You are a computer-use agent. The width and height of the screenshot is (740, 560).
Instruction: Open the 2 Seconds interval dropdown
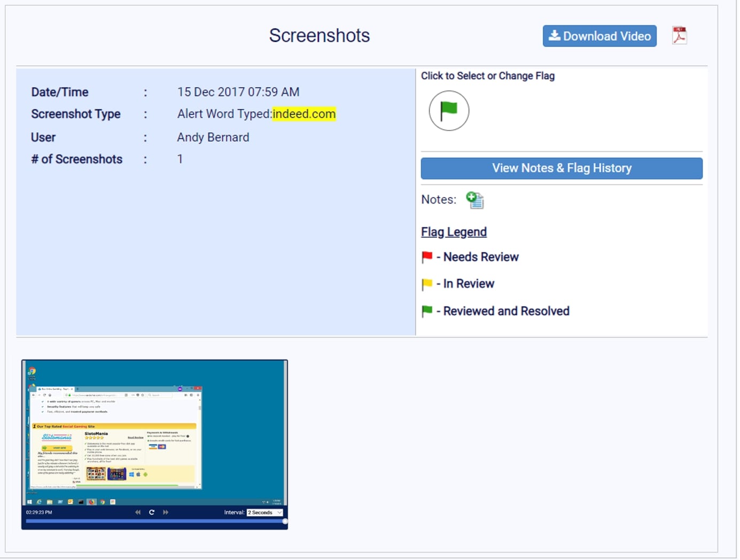click(264, 512)
